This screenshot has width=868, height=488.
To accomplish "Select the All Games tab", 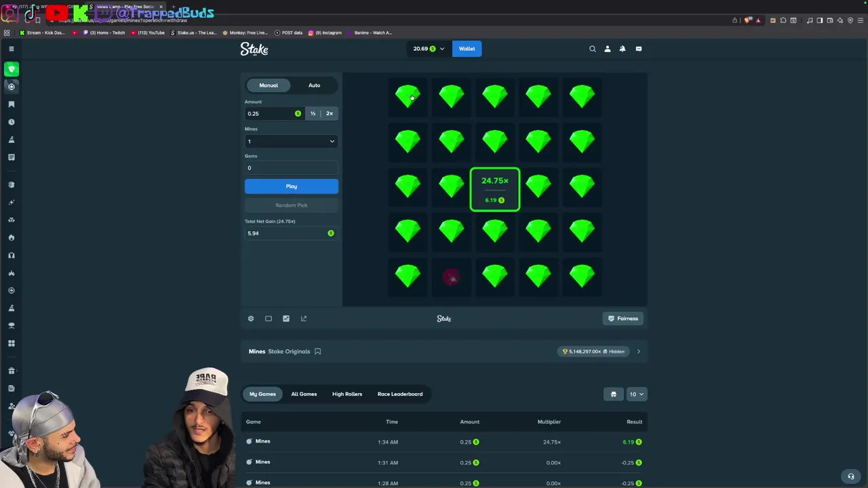I will tap(304, 394).
